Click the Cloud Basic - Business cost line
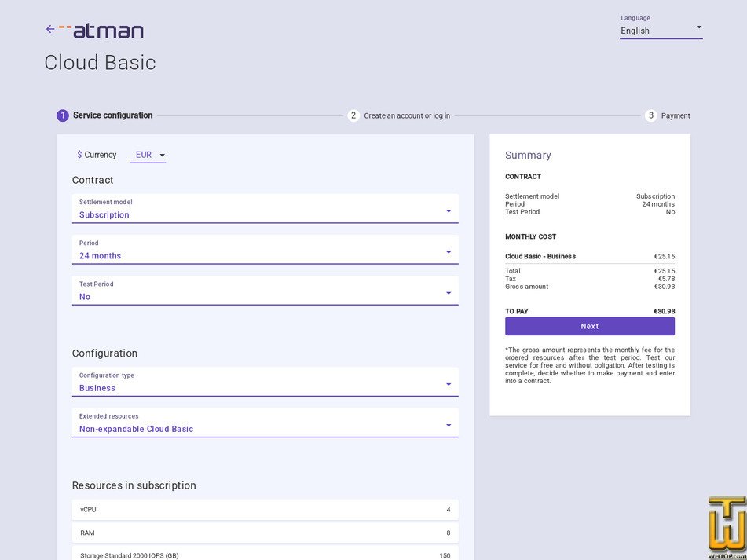 click(x=590, y=256)
